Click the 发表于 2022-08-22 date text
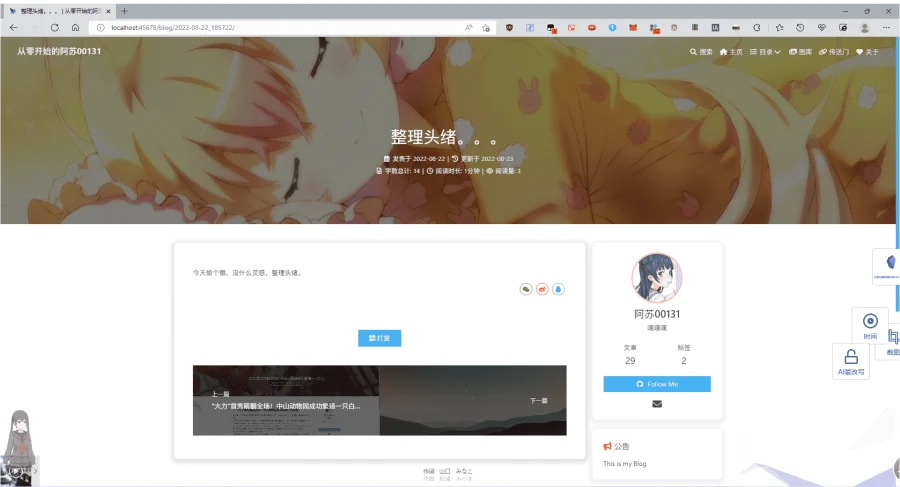The height and width of the screenshot is (487, 900). (414, 159)
